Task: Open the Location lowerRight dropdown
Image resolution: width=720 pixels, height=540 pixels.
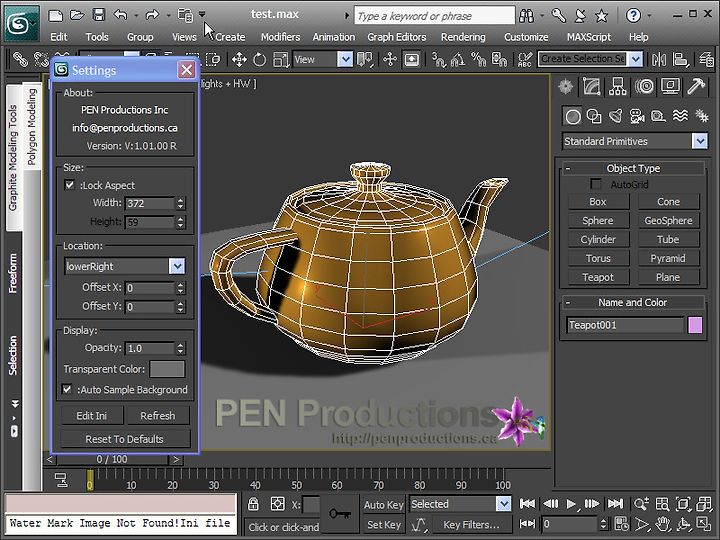Action: coord(177,266)
